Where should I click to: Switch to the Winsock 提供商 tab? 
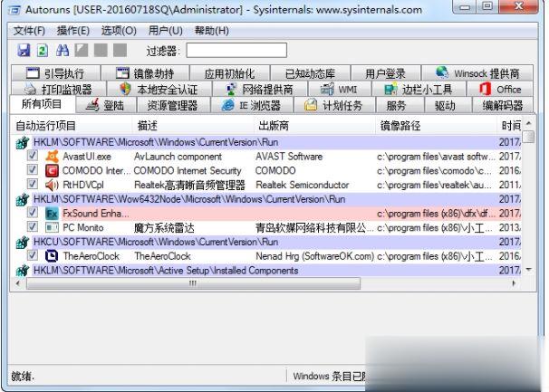point(477,73)
